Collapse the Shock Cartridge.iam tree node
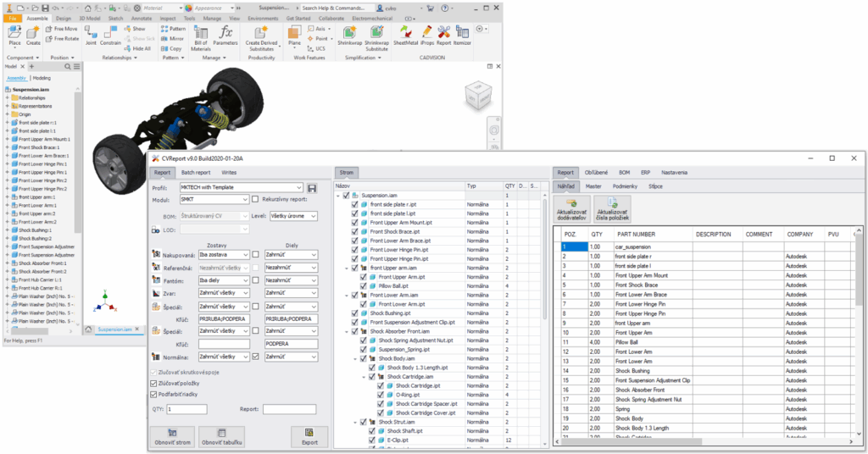 click(x=364, y=377)
